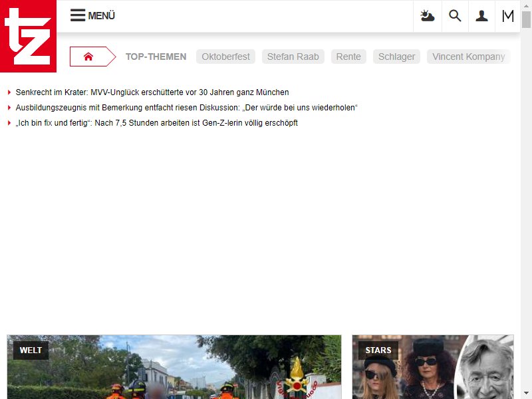The image size is (532, 399).
Task: Click the red arrow before Ausbildungszeugnis headline
Action: 9,108
